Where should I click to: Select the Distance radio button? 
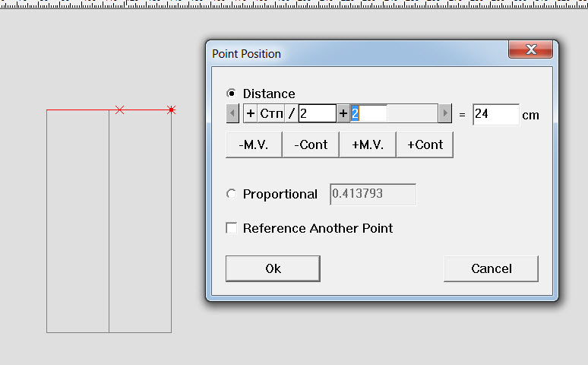(232, 94)
